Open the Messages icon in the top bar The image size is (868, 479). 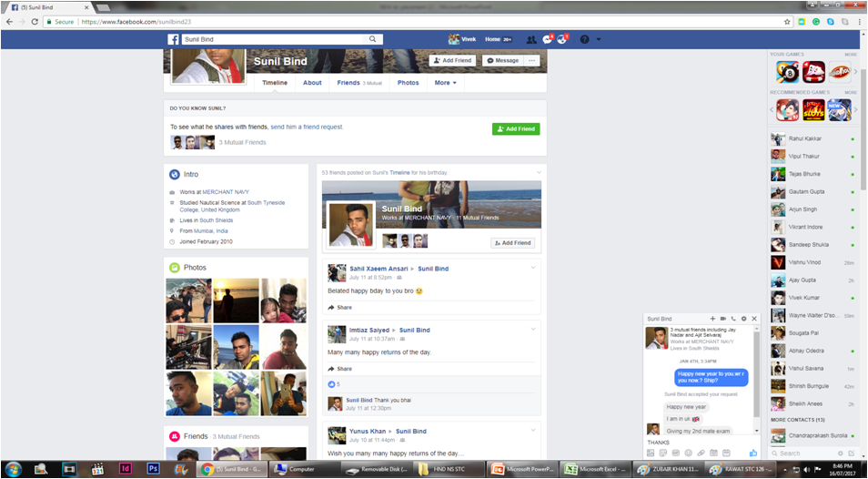pos(546,40)
